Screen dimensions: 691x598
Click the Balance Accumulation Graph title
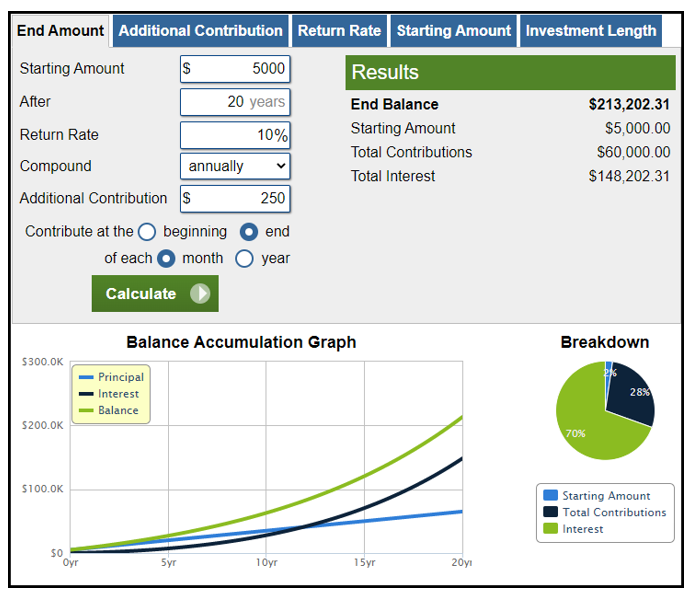click(x=241, y=342)
